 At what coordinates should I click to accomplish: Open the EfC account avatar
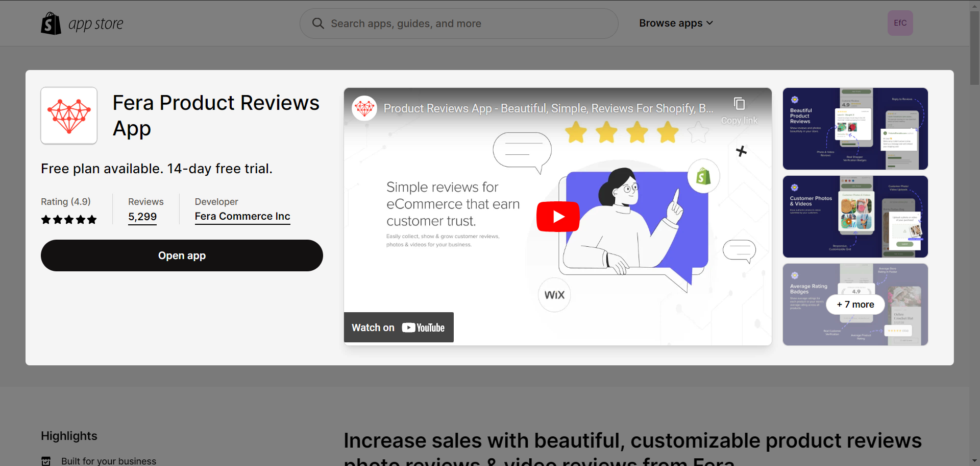pos(900,23)
